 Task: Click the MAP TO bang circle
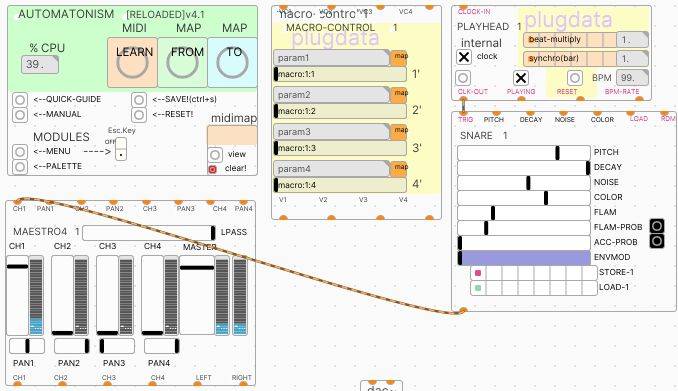coord(232,62)
